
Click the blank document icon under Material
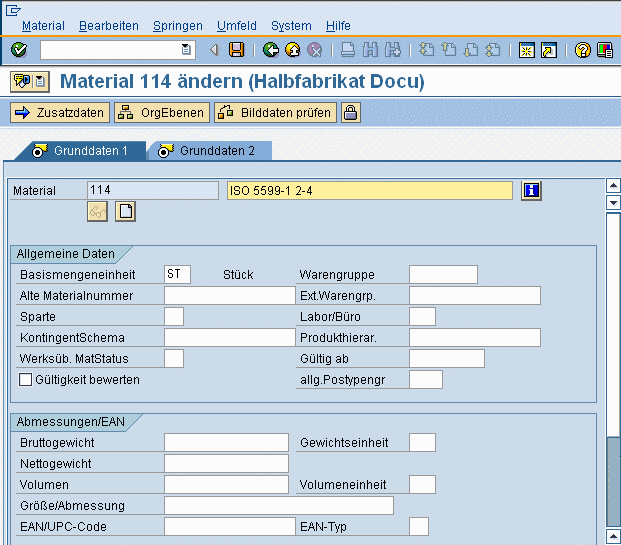point(125,211)
